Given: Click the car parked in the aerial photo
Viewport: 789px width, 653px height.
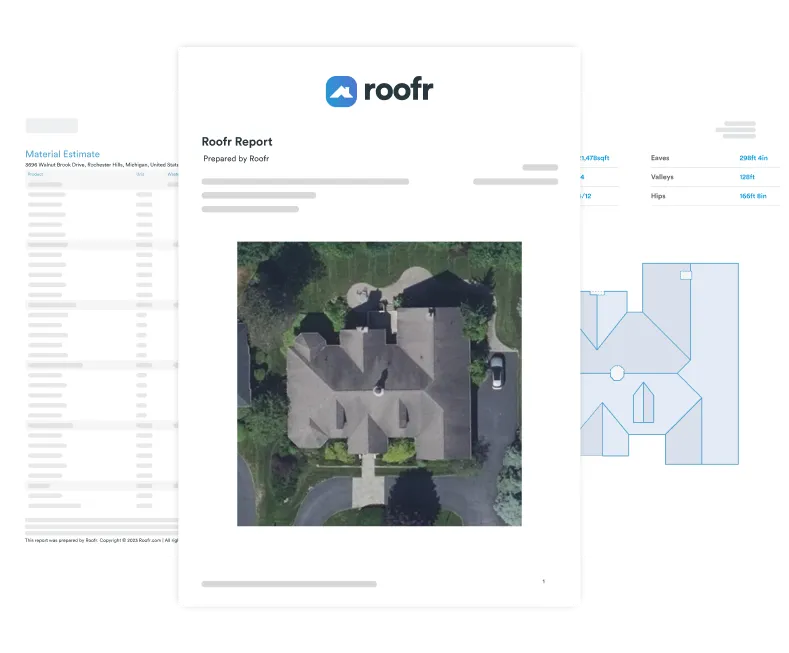Looking at the screenshot, I should click(497, 371).
